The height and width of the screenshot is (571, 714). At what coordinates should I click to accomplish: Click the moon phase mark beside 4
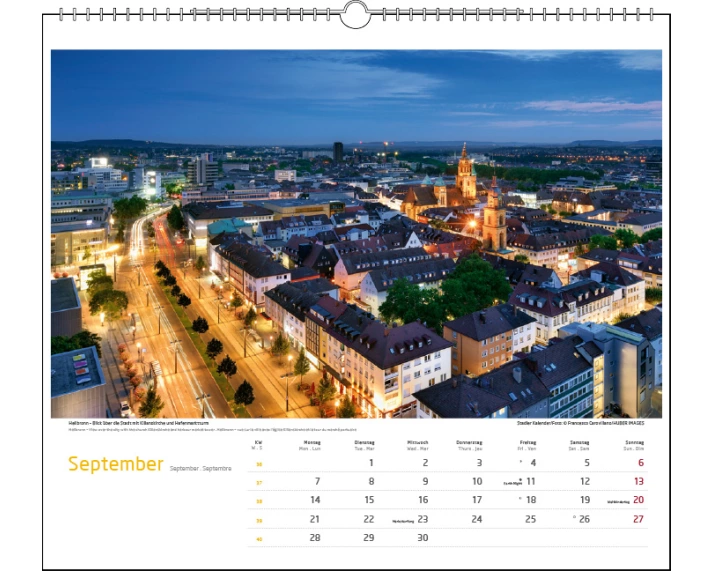point(520,462)
